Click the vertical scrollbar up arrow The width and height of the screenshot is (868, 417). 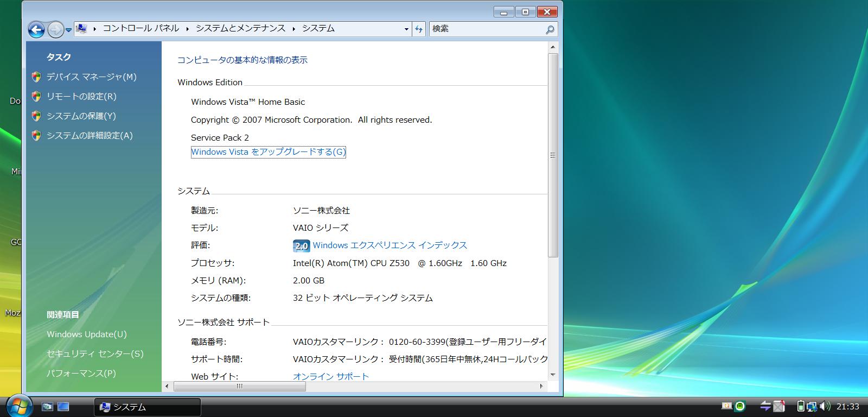click(x=553, y=47)
